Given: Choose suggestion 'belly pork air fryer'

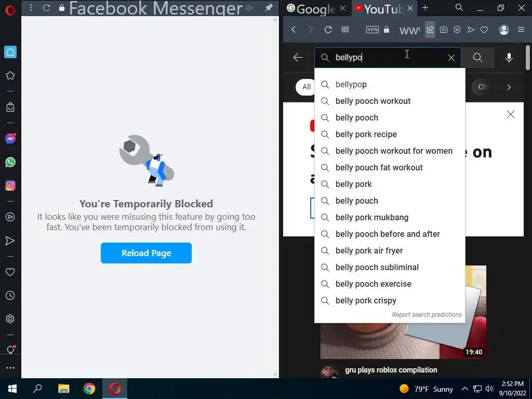Looking at the screenshot, I should (x=390, y=250).
